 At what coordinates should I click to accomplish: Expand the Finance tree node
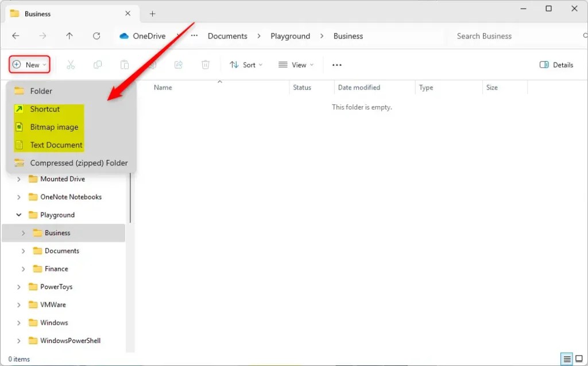tap(23, 269)
